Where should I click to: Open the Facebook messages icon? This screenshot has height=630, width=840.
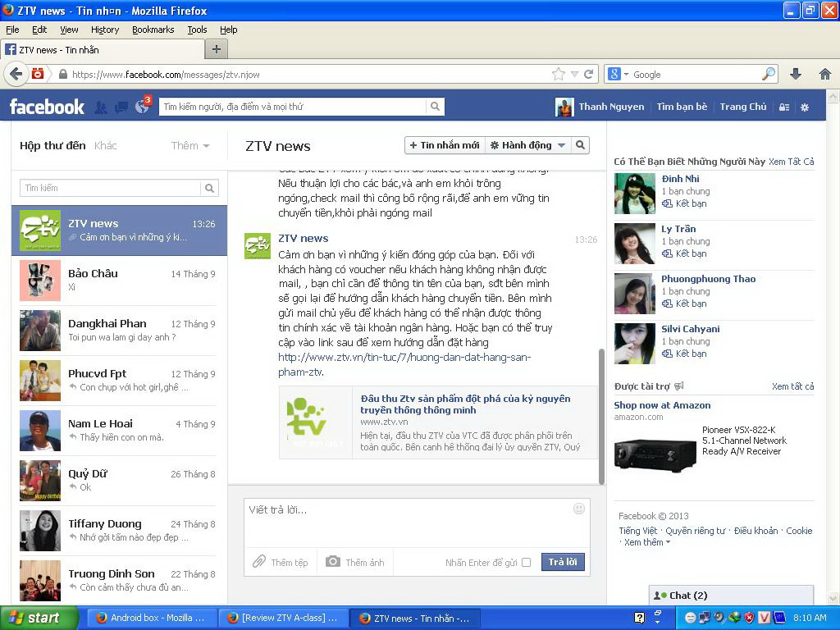tap(121, 107)
